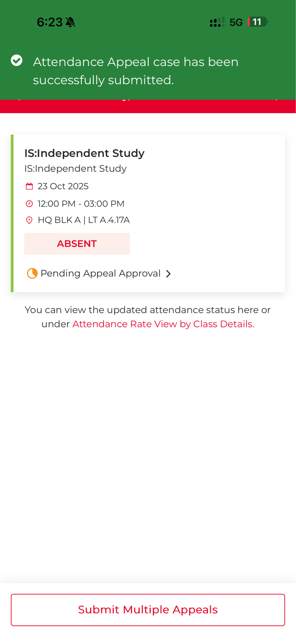This screenshot has height=644, width=296.
Task: Click the orange pending status icon
Action: pos(32,273)
